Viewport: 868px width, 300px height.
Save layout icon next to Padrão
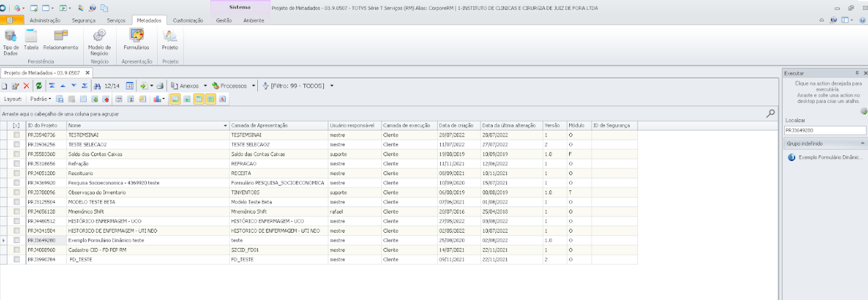59,99
